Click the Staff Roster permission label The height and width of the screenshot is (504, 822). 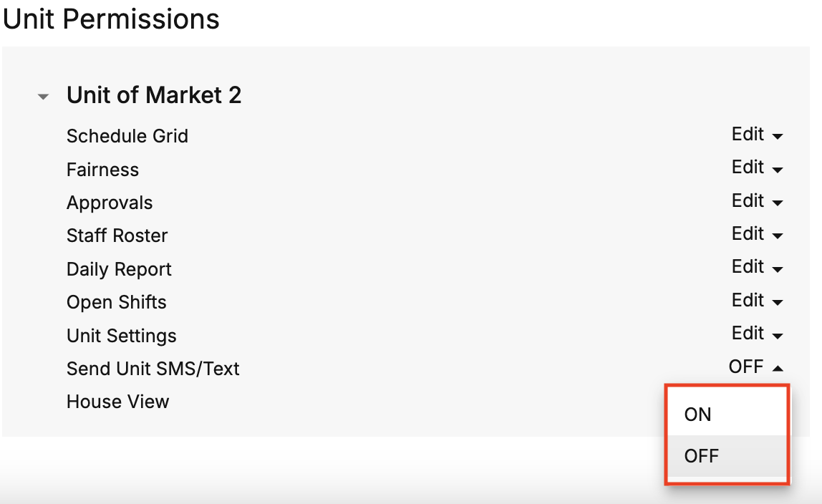tap(117, 236)
